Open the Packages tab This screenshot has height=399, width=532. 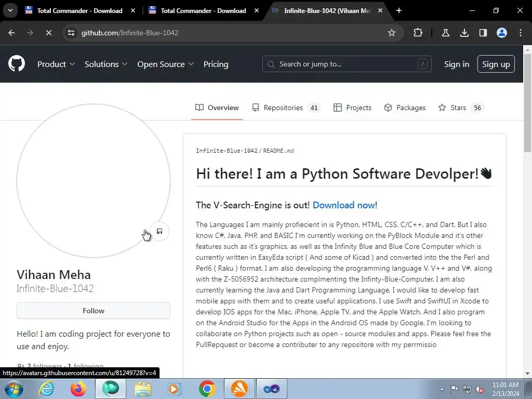click(x=405, y=108)
